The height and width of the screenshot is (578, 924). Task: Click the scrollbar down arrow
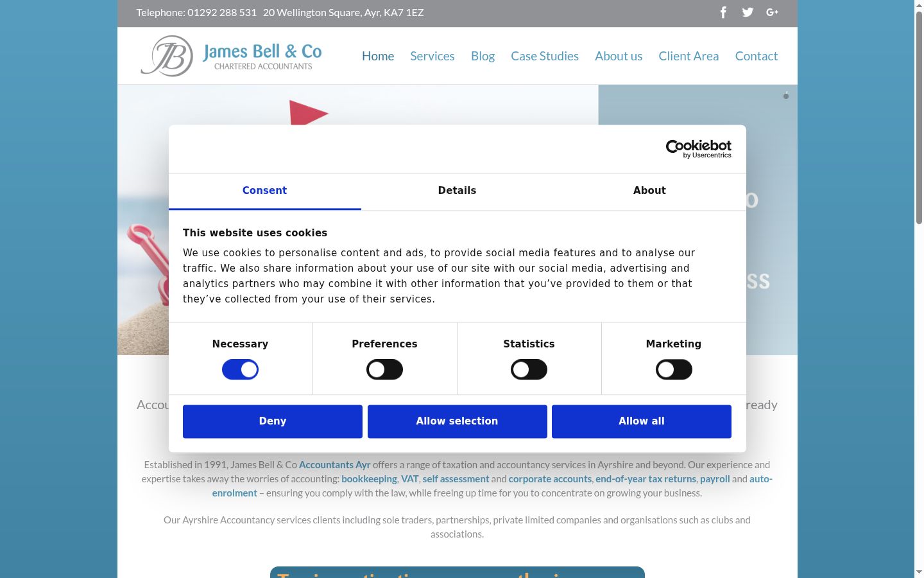pyautogui.click(x=919, y=572)
